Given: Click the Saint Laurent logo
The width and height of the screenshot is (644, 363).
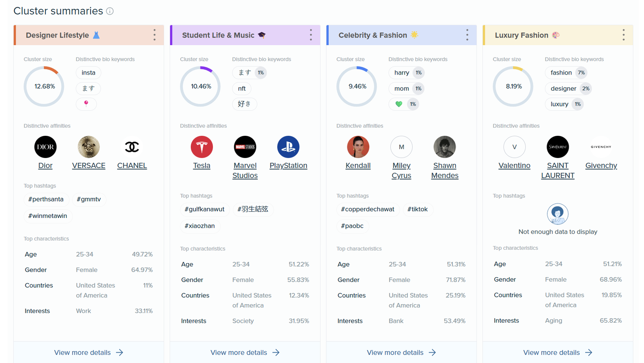Looking at the screenshot, I should (x=557, y=147).
